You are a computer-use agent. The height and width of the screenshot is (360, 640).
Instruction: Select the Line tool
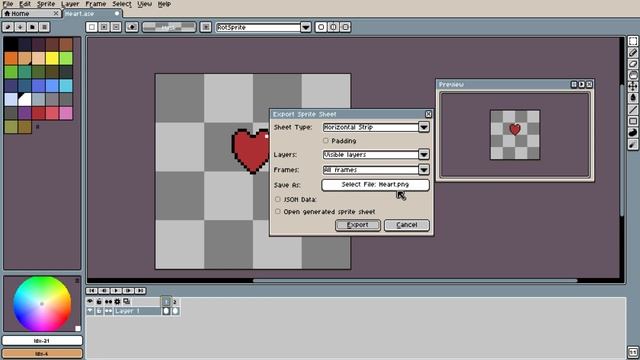click(633, 109)
